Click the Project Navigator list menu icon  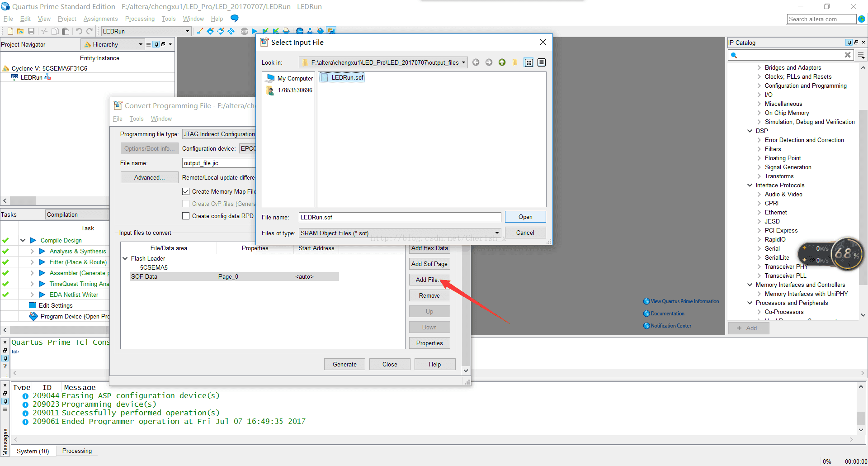[149, 44]
